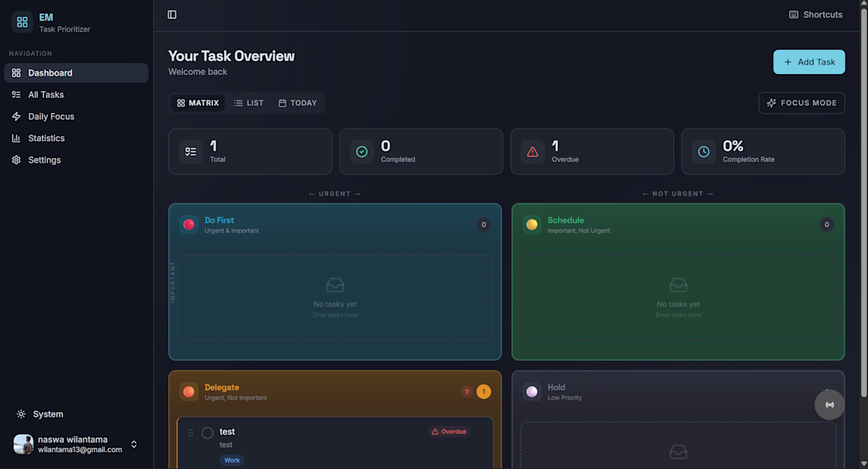
Task: Expand the naswa wilantama account menu
Action: 133,444
